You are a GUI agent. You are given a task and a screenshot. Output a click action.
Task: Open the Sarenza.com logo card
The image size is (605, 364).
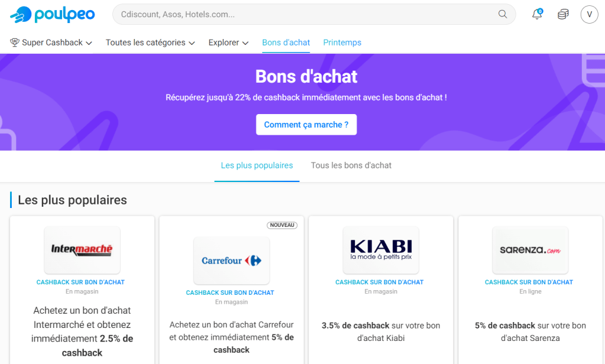tap(530, 249)
